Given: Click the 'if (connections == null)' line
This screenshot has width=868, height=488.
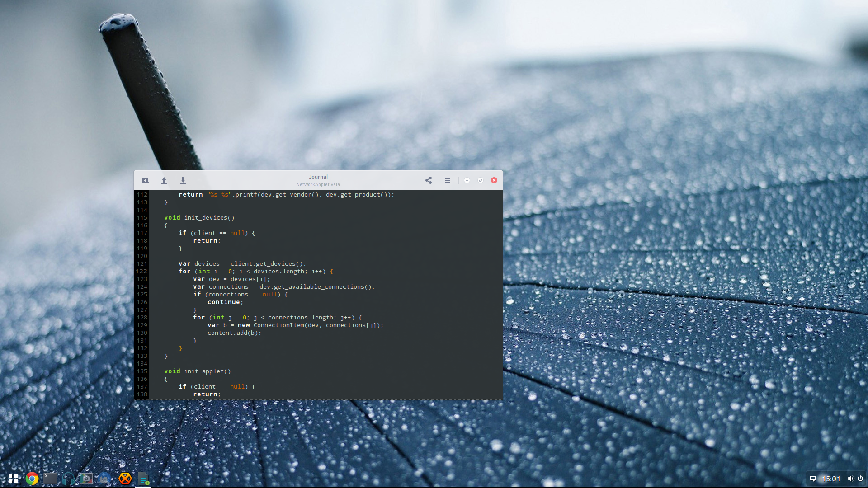Looking at the screenshot, I should pos(241,295).
